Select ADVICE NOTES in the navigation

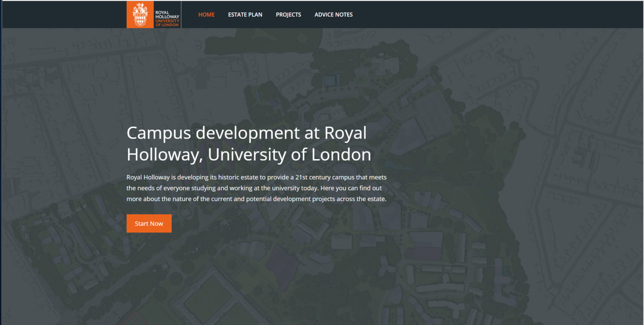click(334, 14)
